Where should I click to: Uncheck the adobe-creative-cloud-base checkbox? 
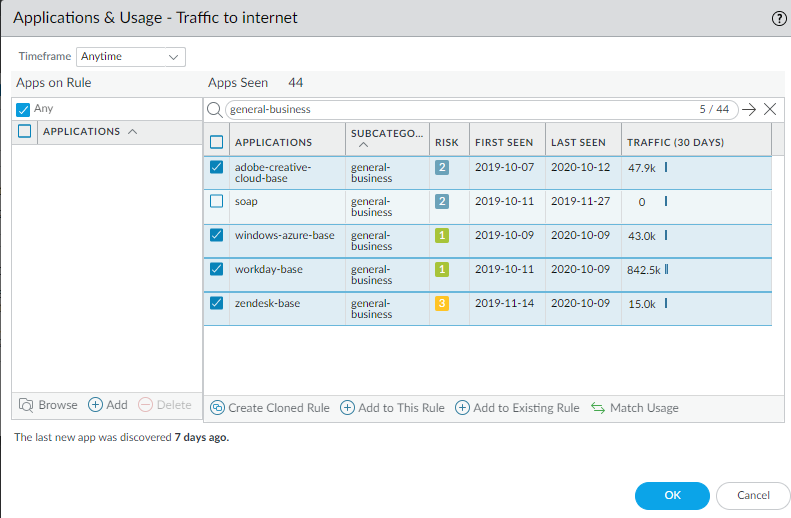(x=217, y=168)
